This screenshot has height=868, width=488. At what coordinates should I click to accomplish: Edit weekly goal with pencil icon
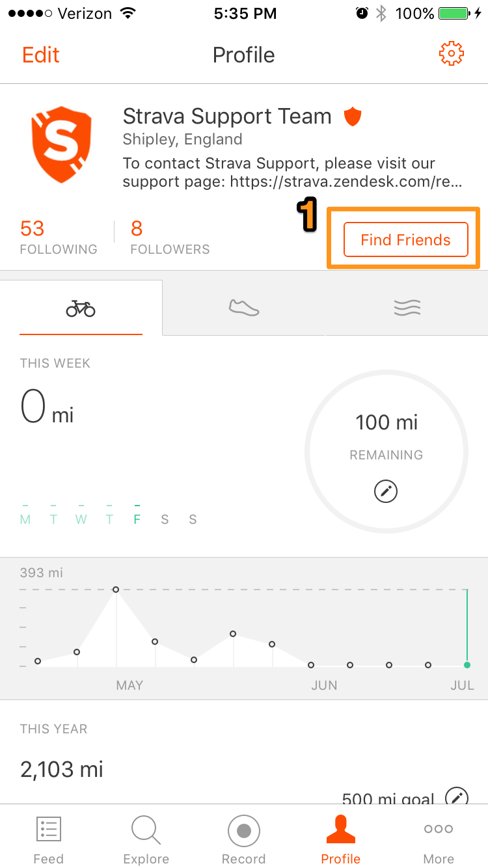(x=386, y=491)
